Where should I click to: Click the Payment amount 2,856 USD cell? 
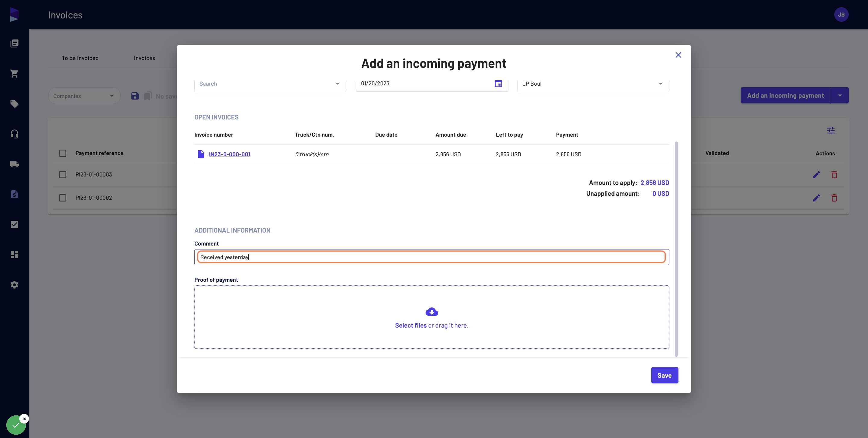tap(568, 154)
